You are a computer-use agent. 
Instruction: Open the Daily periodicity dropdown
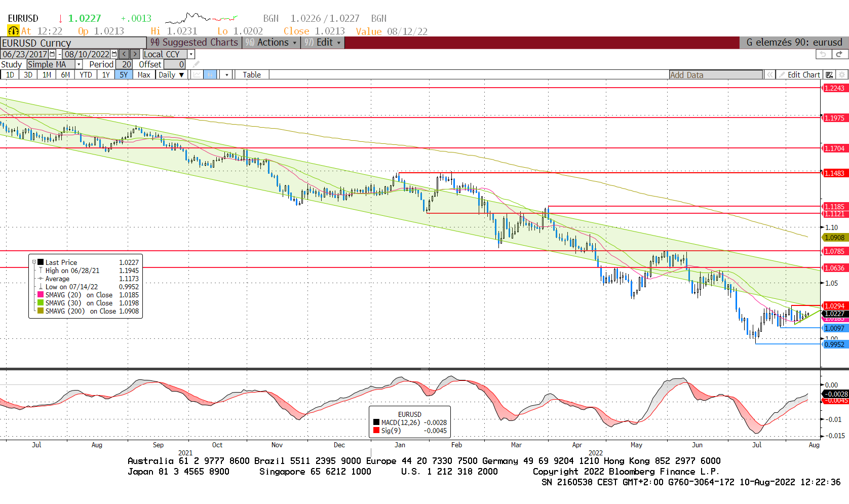[171, 75]
